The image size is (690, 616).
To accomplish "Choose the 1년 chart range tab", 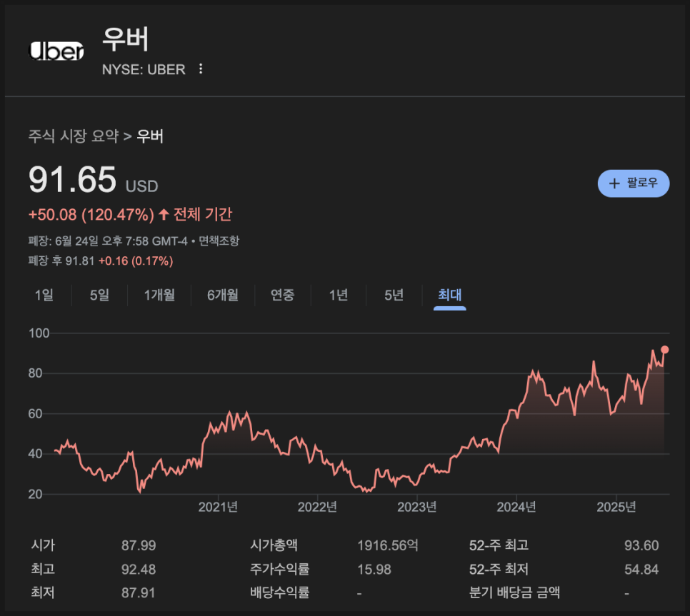I will [x=339, y=295].
